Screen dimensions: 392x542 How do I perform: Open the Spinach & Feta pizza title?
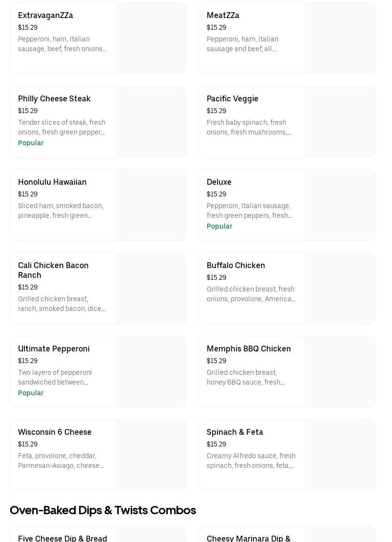click(x=235, y=432)
